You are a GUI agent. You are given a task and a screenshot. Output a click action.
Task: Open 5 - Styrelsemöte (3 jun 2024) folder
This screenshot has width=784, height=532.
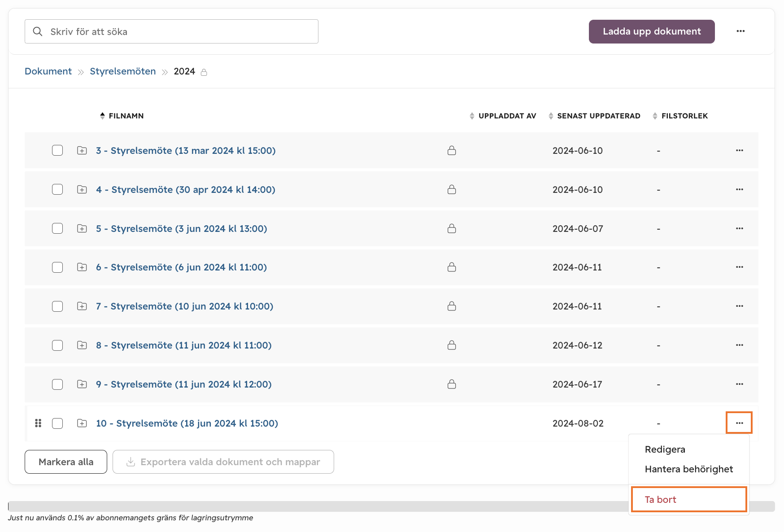182,229
